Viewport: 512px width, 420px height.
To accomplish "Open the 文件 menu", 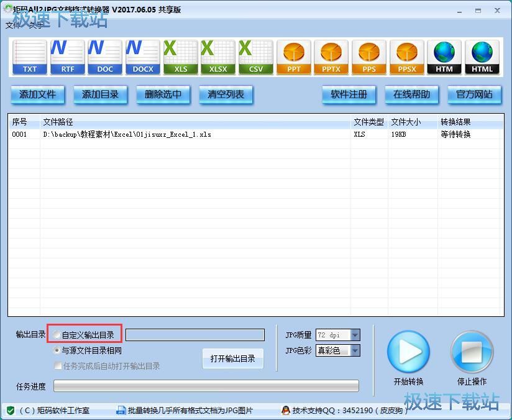I will coord(12,25).
